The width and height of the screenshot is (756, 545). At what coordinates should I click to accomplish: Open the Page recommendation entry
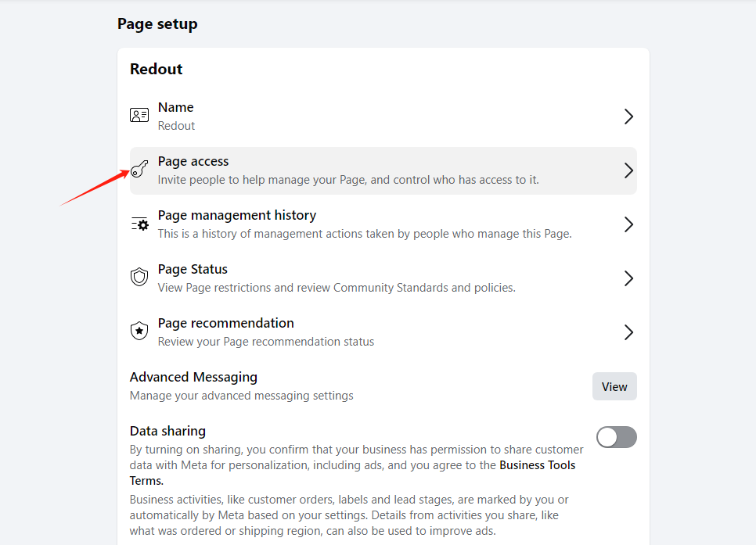225,323
